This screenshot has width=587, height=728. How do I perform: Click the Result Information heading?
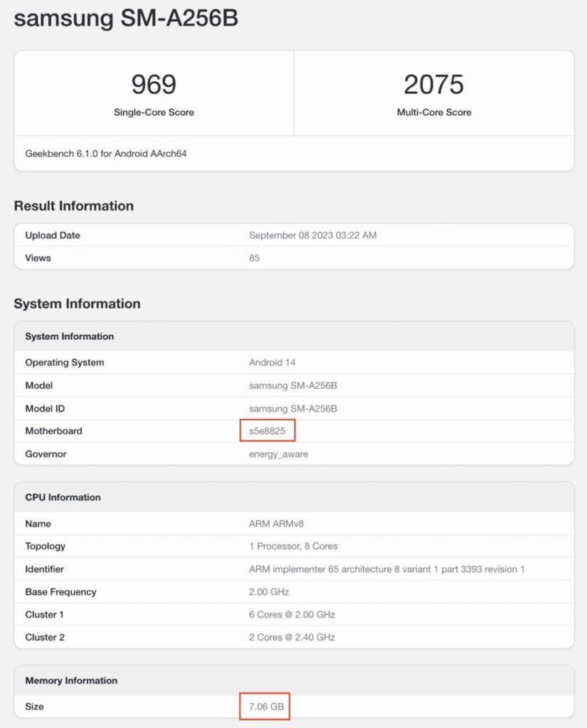click(x=74, y=206)
